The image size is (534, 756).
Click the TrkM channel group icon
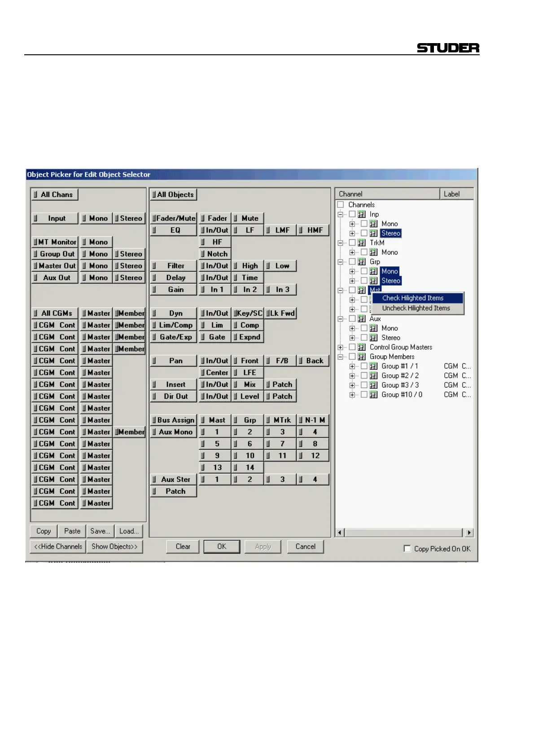pos(362,243)
